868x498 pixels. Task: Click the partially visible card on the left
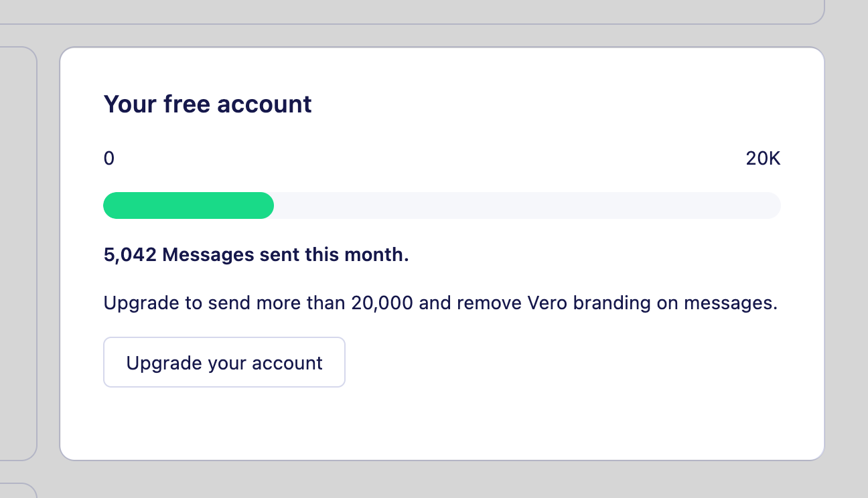click(x=17, y=254)
